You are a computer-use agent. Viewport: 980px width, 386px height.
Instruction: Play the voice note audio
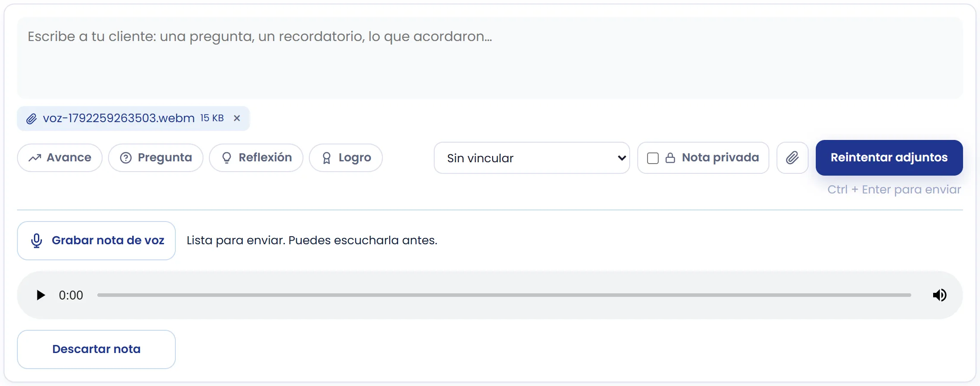click(x=41, y=295)
